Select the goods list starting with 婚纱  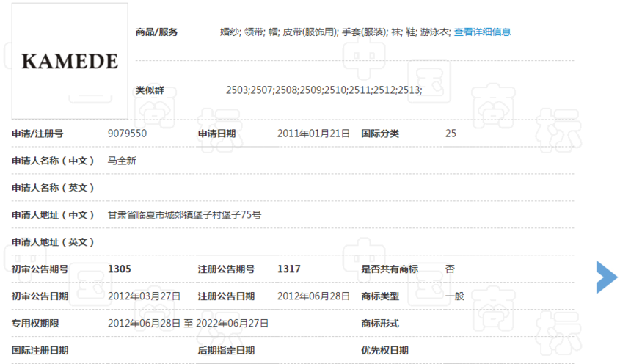[x=335, y=32]
